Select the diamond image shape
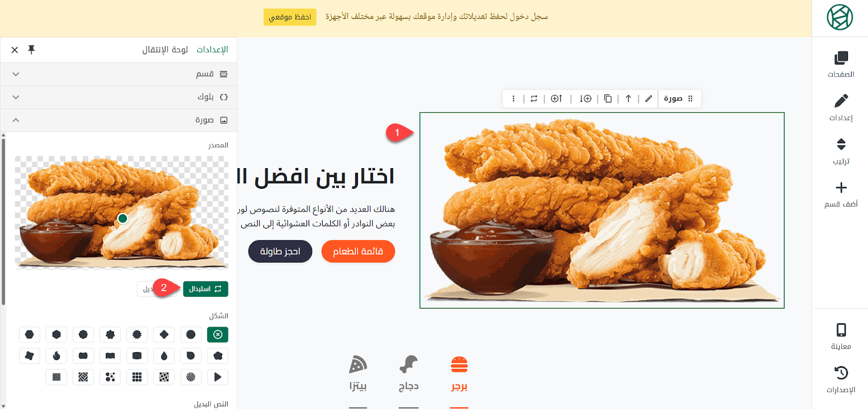Screen dimensions: 868x409 coord(164,335)
